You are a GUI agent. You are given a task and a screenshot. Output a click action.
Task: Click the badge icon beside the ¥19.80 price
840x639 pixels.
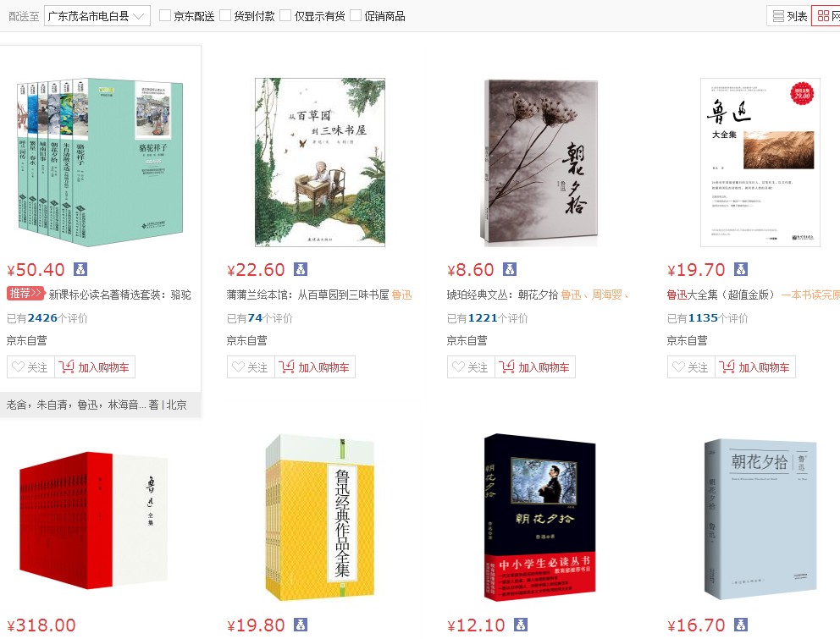tap(301, 625)
